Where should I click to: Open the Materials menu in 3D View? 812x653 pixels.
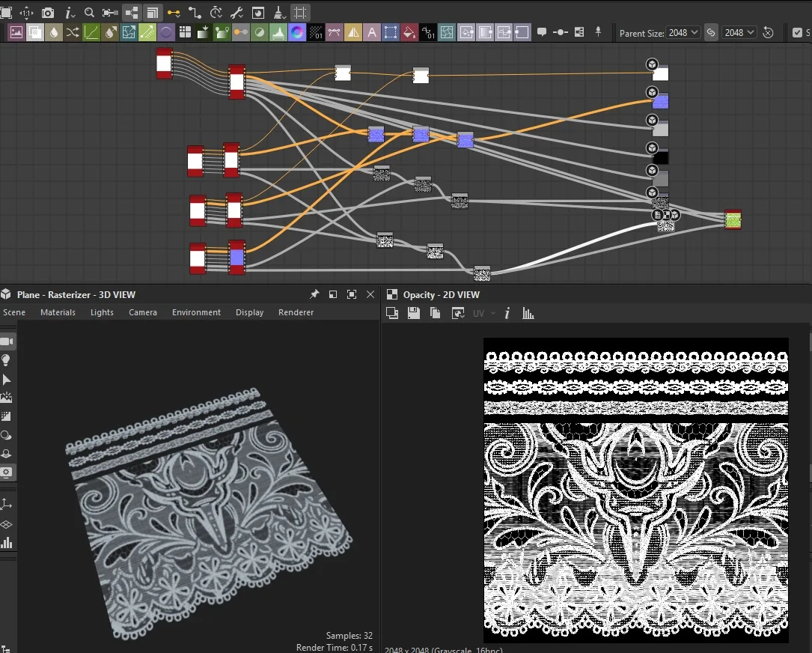(x=58, y=312)
